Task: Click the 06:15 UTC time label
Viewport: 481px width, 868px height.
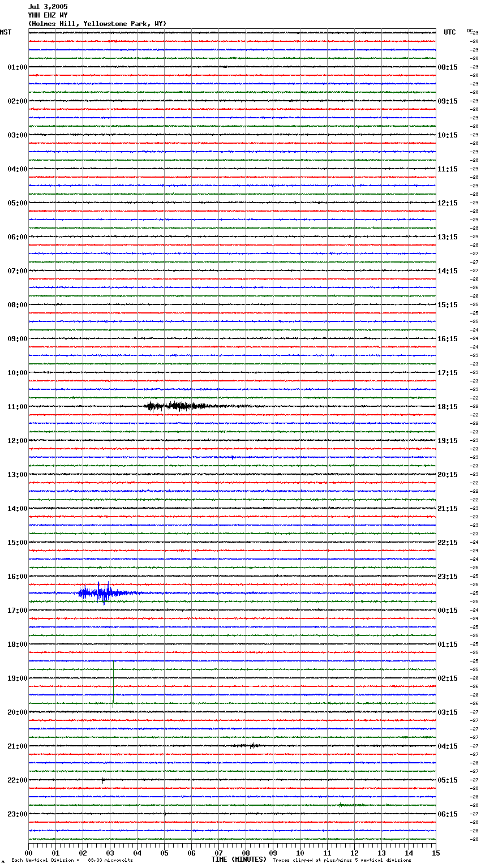Action: [x=448, y=814]
